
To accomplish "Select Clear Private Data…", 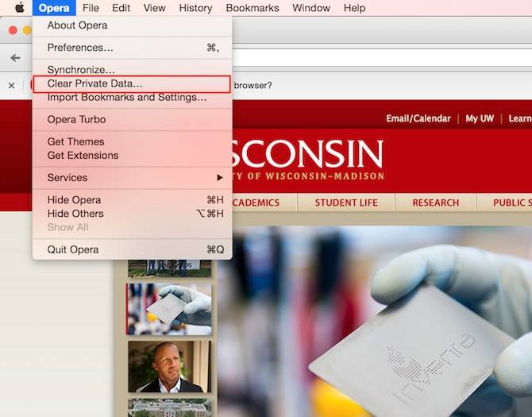I will [133, 84].
